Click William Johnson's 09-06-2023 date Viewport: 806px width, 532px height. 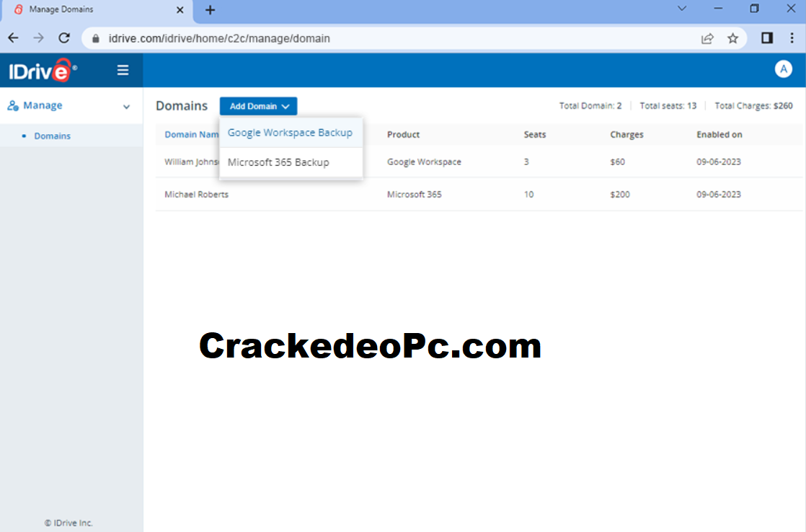click(719, 162)
